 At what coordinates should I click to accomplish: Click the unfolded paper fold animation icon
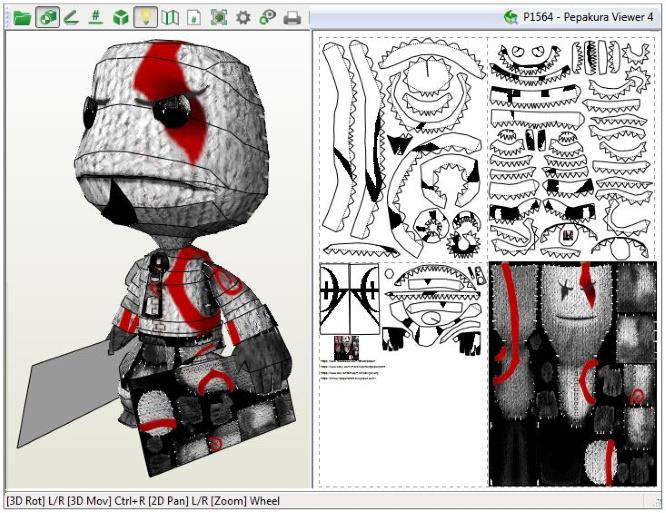(170, 18)
